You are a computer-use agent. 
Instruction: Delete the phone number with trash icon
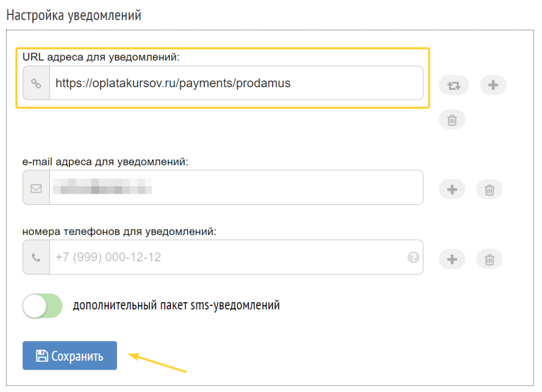tap(489, 259)
